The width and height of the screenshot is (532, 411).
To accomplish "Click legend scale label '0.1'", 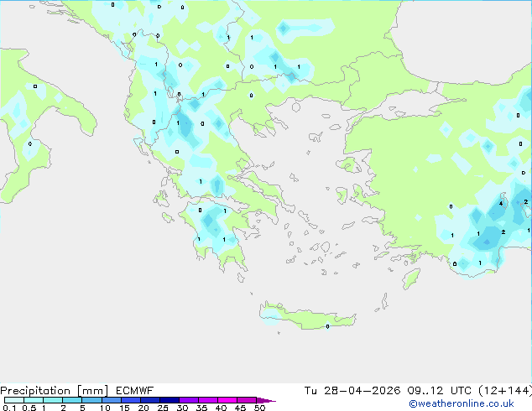I will pos(9,408).
